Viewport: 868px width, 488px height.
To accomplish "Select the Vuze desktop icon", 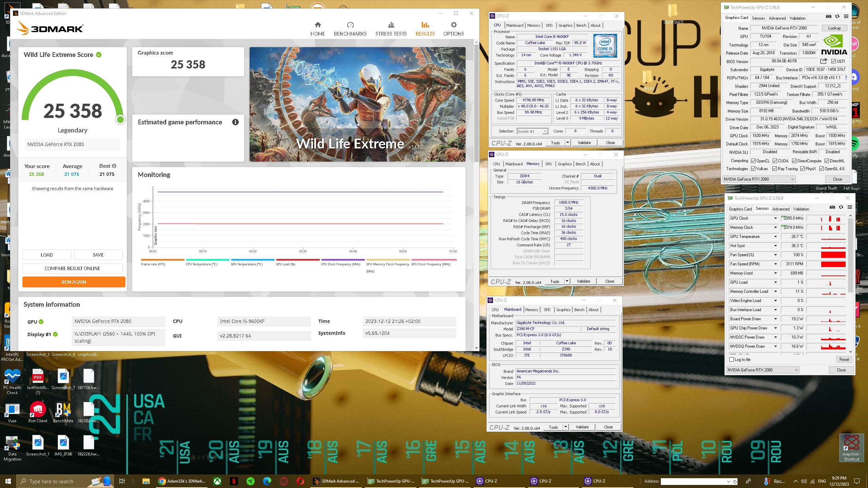I will point(12,412).
